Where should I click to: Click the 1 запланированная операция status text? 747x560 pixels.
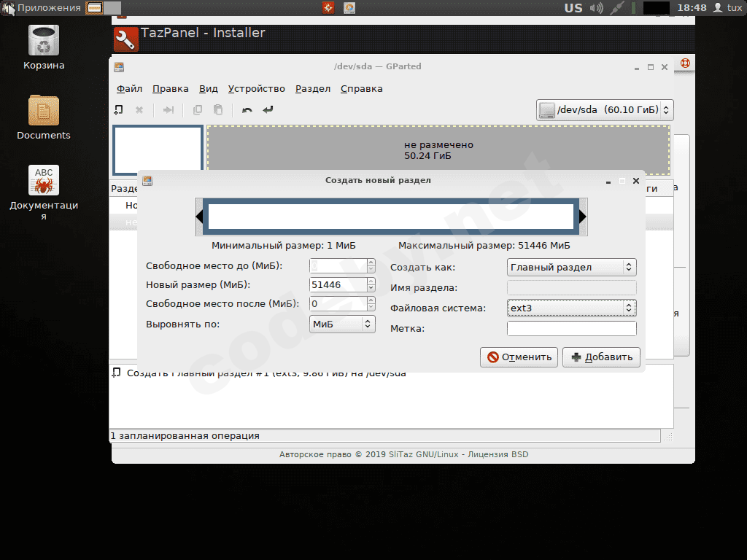[185, 436]
